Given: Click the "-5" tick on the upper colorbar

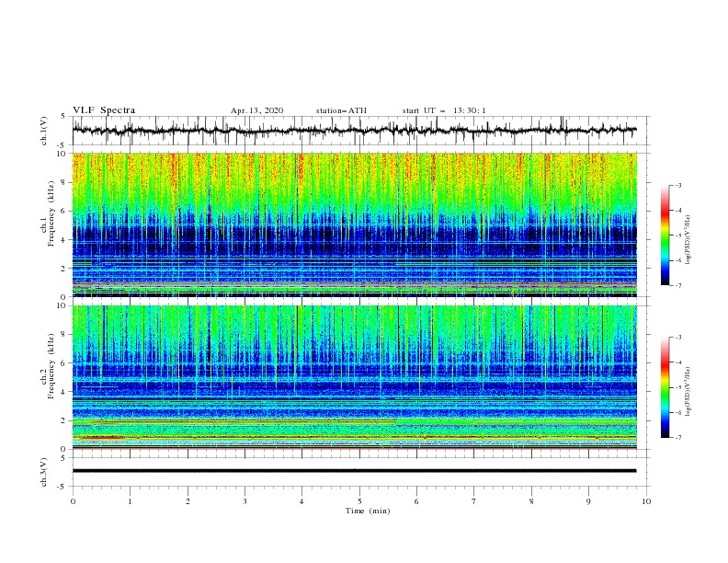Looking at the screenshot, I should point(678,236).
